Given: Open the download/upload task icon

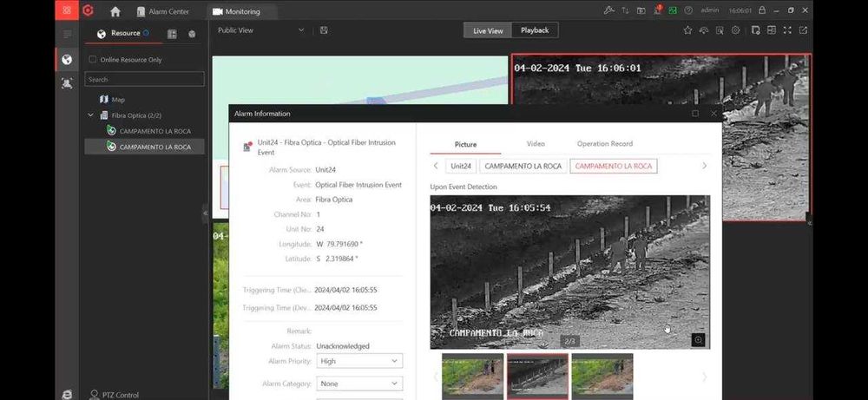Looking at the screenshot, I should [625, 10].
